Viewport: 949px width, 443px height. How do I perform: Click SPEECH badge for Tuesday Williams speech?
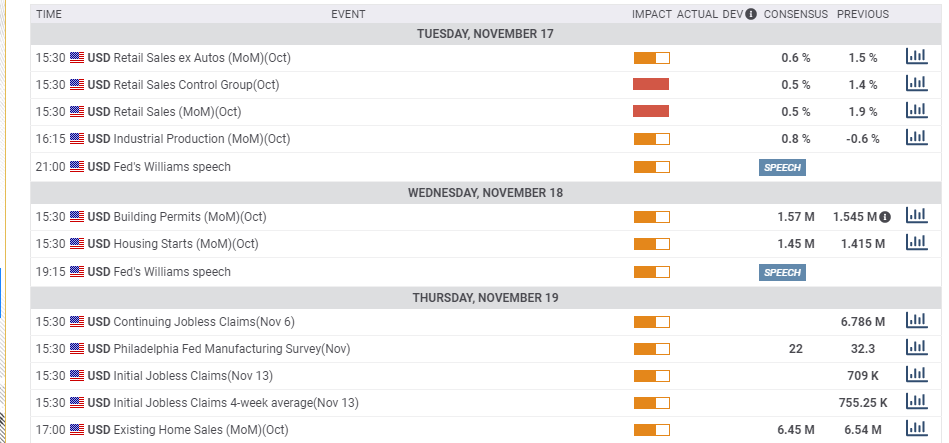tap(782, 168)
